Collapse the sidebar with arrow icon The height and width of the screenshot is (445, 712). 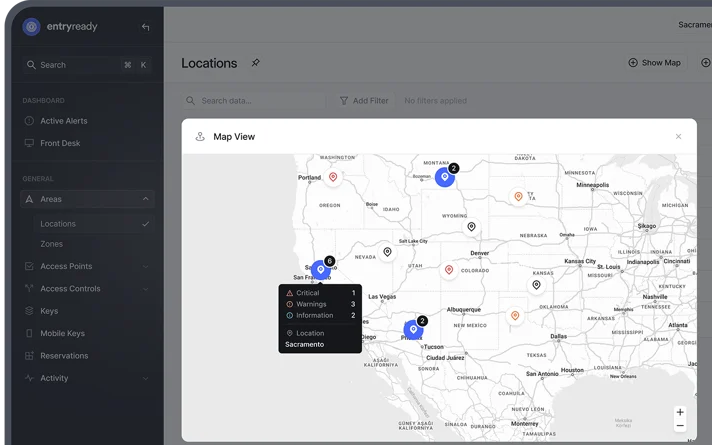pyautogui.click(x=145, y=27)
